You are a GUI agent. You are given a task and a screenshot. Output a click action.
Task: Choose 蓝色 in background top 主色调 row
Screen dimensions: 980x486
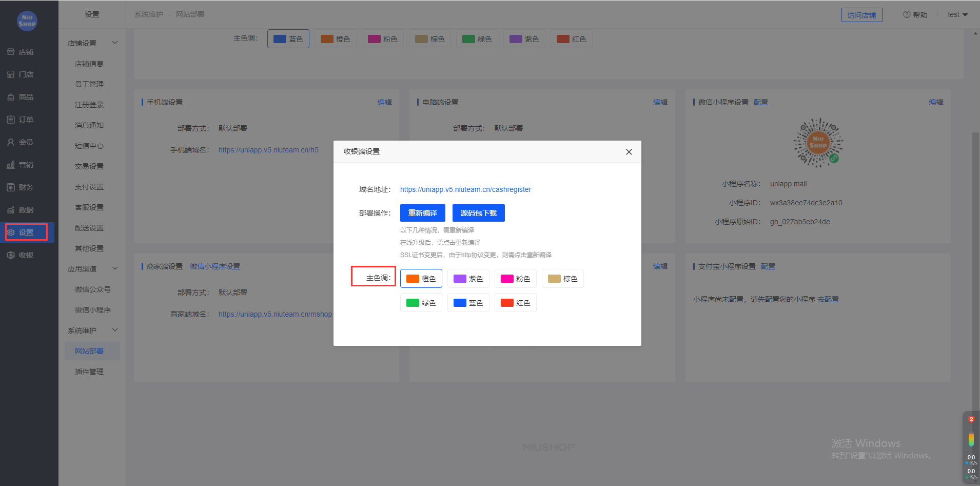click(x=288, y=39)
